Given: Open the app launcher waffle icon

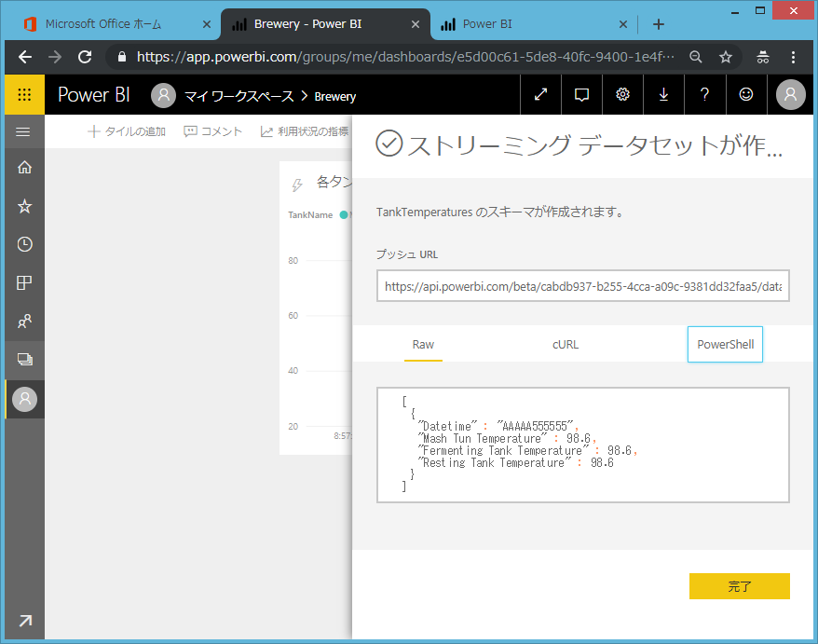Looking at the screenshot, I should (24, 95).
